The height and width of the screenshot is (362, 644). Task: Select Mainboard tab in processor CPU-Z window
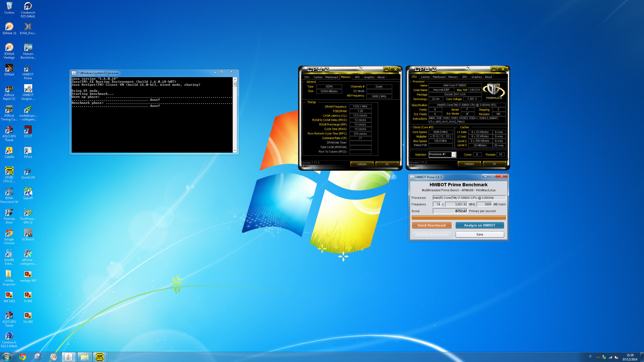[x=439, y=77]
